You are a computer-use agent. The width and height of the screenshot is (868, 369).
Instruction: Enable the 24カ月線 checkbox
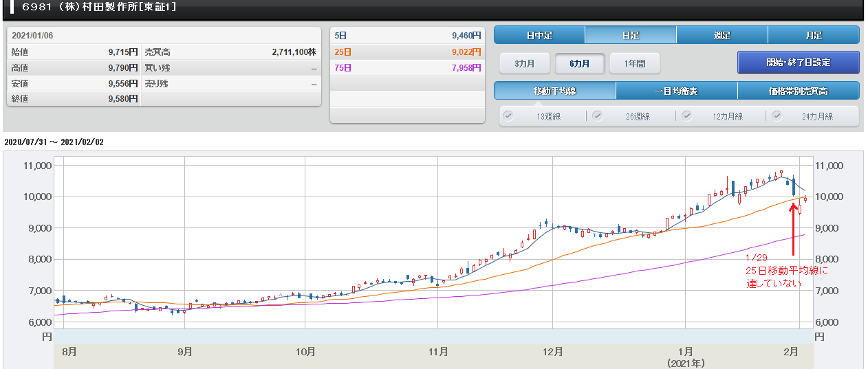click(777, 116)
